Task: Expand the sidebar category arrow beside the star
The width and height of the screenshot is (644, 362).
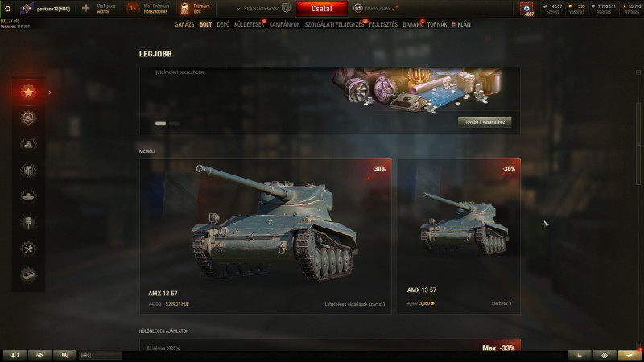Action: click(x=50, y=93)
